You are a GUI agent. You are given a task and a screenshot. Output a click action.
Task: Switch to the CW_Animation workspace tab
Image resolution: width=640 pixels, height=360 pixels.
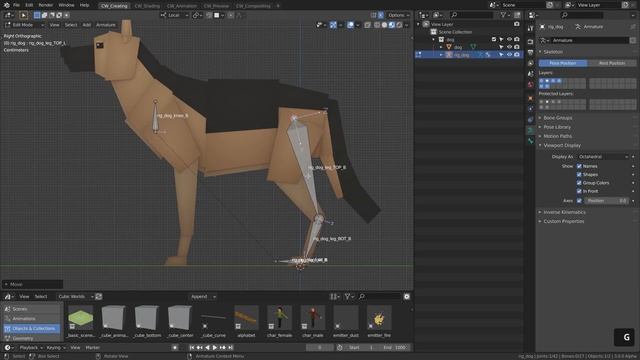[x=182, y=6]
